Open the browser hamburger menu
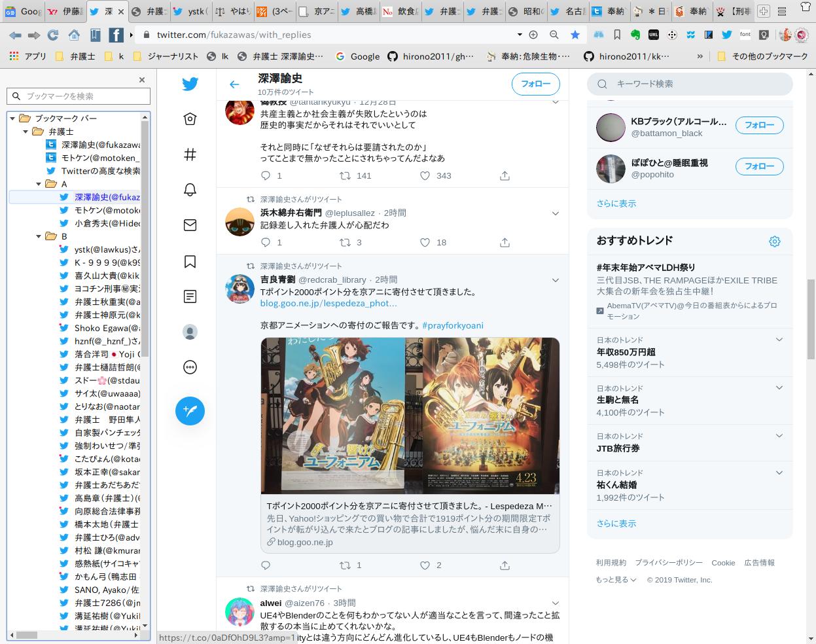The height and width of the screenshot is (644, 816). [782, 12]
